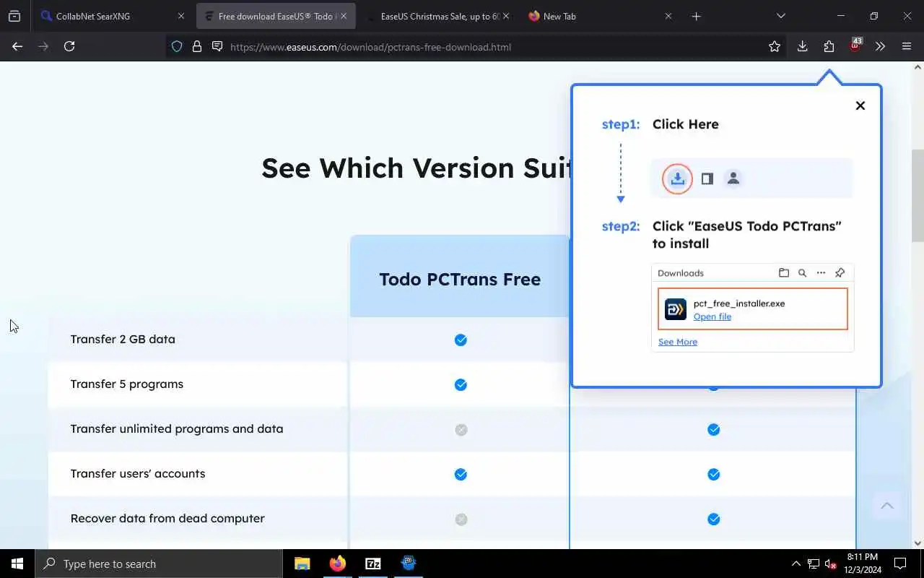This screenshot has width=924, height=578.
Task: Click paid checkmark for unlimited programs row
Action: (x=713, y=429)
